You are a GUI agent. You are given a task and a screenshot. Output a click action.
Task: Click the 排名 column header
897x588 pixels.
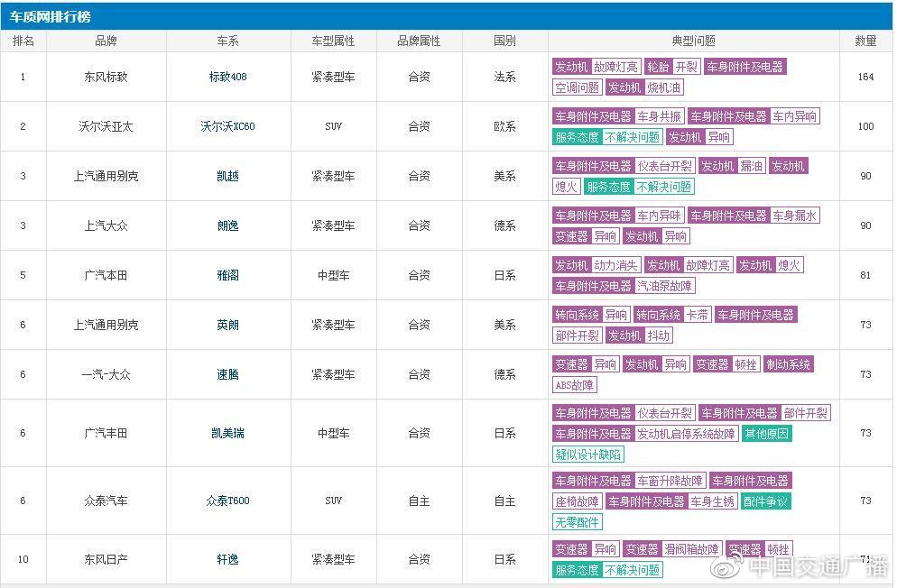tap(23, 41)
